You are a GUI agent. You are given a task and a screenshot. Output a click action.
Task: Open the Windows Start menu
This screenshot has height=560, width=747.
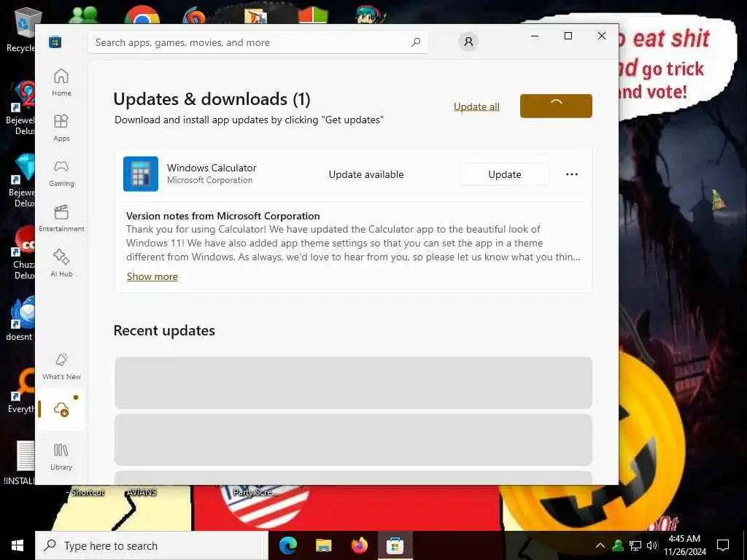(x=18, y=545)
